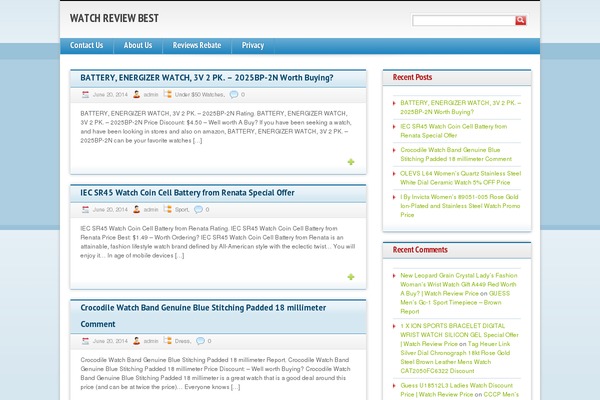The image size is (600, 400).
Task: Open recent post OLEVS L64 Women's Quartz
Action: [x=460, y=178]
